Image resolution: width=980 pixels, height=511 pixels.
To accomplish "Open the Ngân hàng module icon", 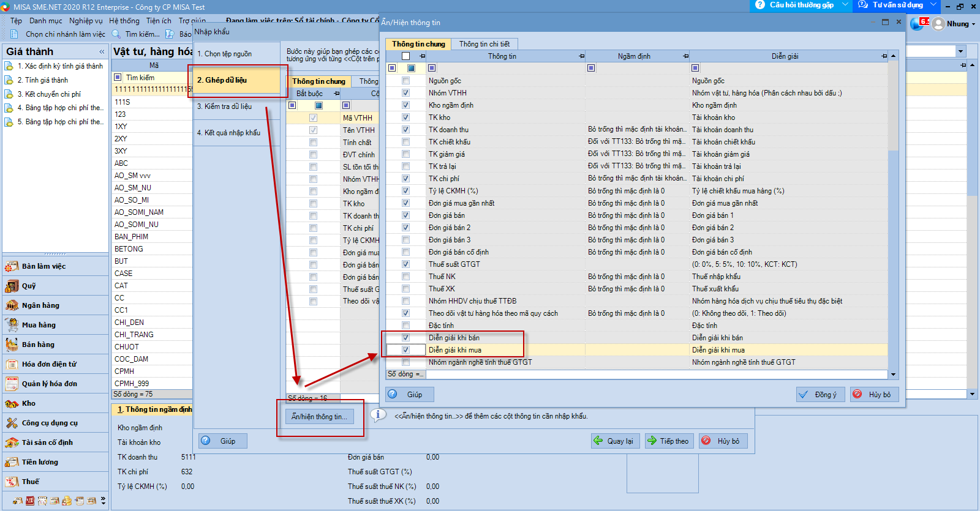I will [x=12, y=305].
